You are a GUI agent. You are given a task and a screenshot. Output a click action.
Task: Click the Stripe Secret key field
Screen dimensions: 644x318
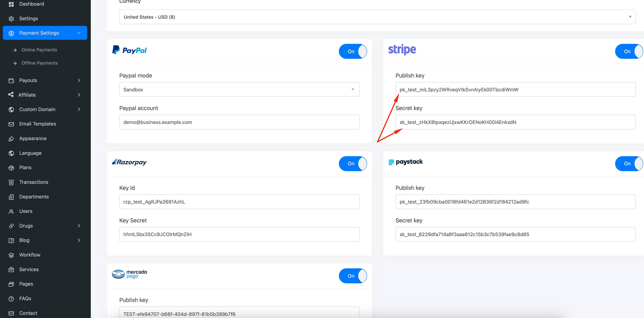pyautogui.click(x=516, y=122)
